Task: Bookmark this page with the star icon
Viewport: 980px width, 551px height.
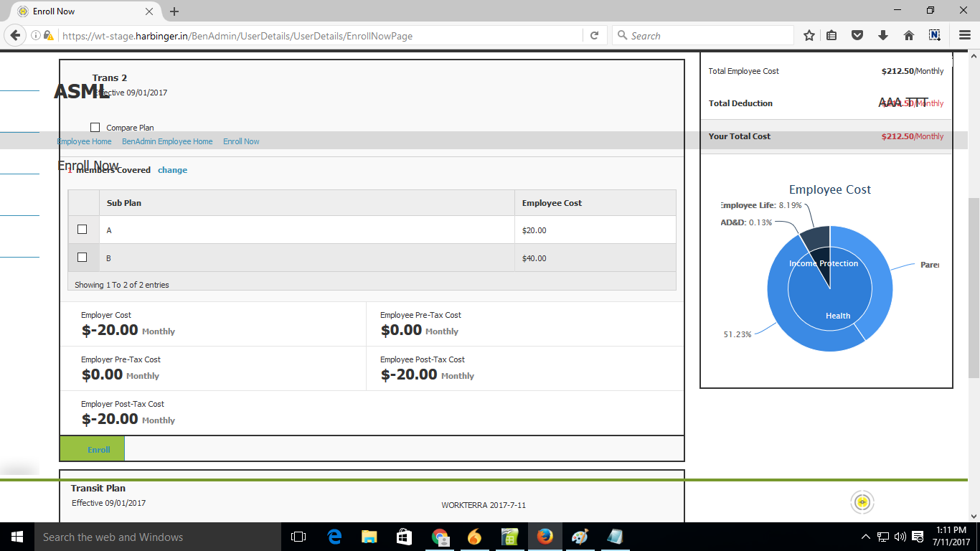Action: tap(809, 36)
